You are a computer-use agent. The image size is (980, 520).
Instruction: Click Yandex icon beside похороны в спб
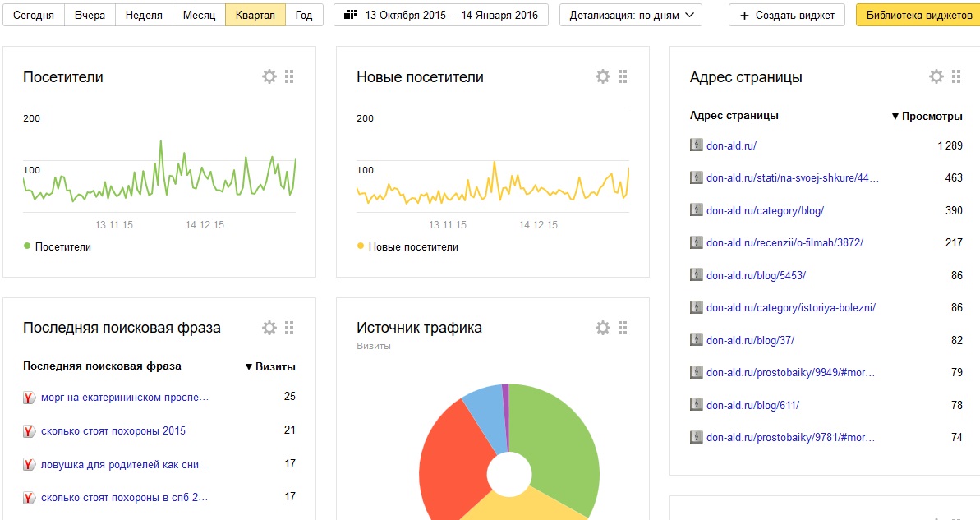[30, 498]
